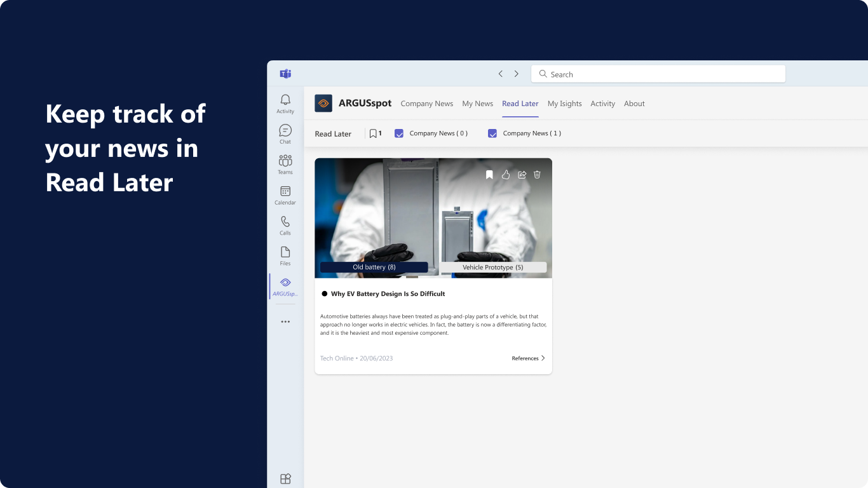Click the Microsoft Teams logo
Viewport: 868px width, 488px height.
[285, 74]
